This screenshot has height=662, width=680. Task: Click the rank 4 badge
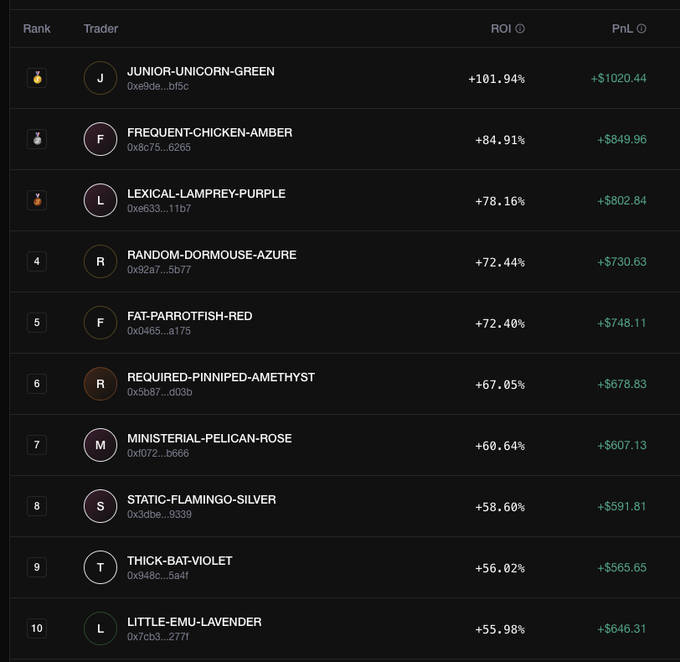(x=37, y=261)
